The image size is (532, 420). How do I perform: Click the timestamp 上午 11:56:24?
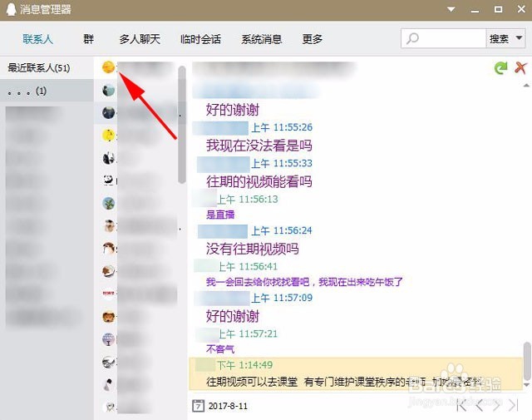[282, 231]
